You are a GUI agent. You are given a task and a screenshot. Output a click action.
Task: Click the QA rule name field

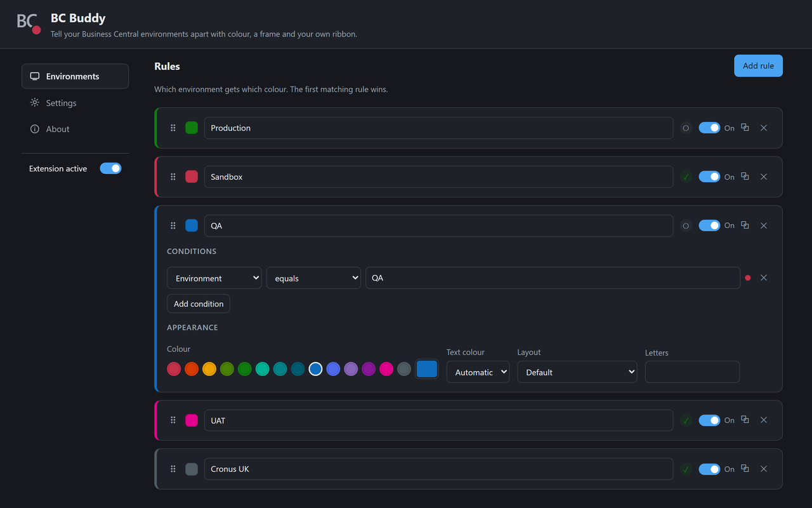(438, 225)
